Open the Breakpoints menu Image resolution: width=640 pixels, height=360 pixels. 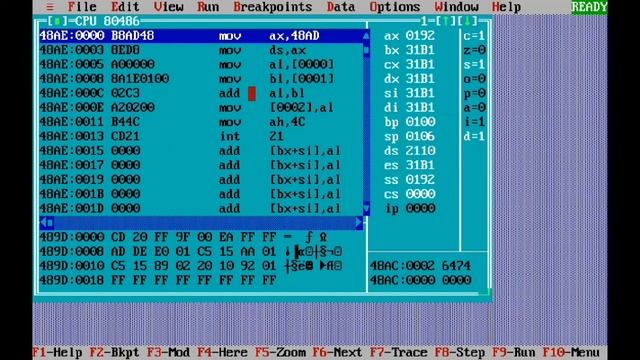pos(273,7)
